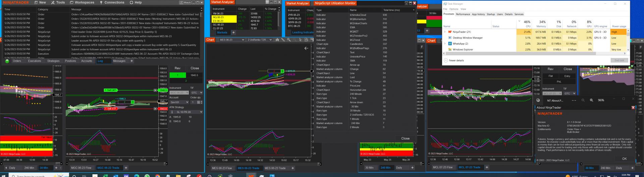Open the New menu in Control Center
This screenshot has width=644, height=177.
40,2
